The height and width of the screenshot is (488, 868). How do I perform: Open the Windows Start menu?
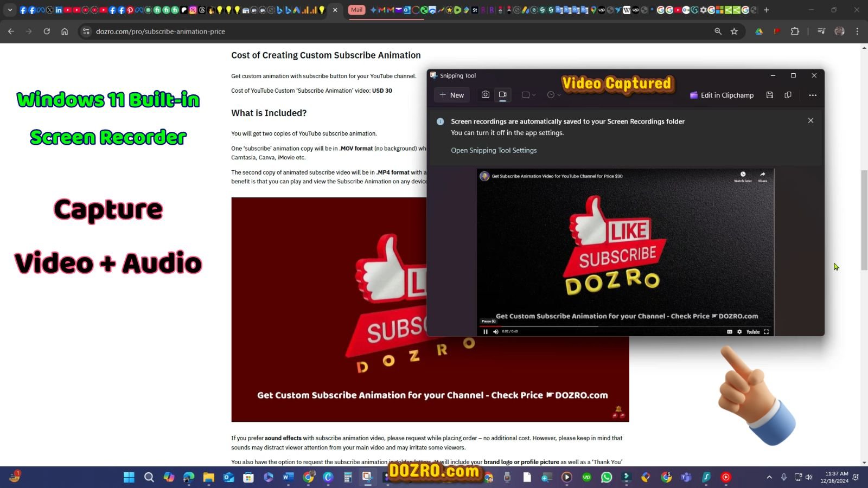(129, 477)
